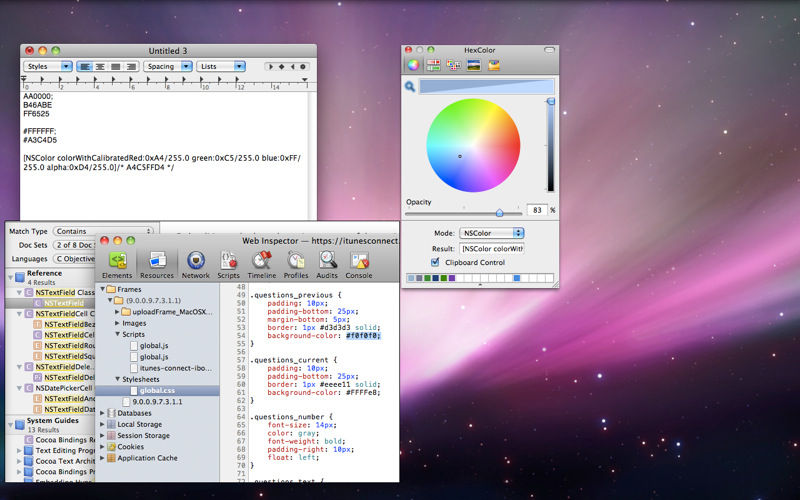Open the Console panel in Web Inspector
Image resolution: width=800 pixels, height=500 pixels.
(x=359, y=265)
